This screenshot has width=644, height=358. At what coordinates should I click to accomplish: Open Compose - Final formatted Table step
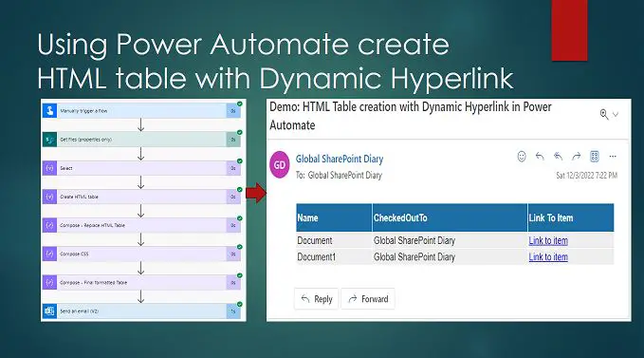tap(141, 283)
